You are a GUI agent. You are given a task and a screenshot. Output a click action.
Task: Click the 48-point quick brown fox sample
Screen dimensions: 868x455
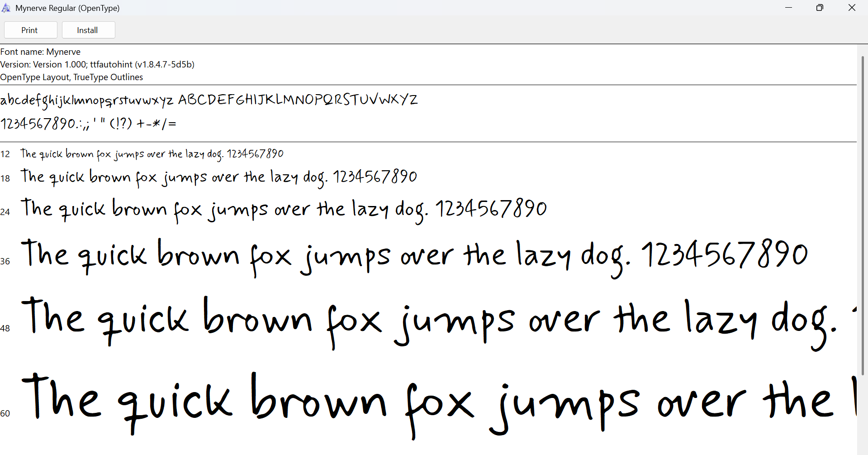point(439,323)
